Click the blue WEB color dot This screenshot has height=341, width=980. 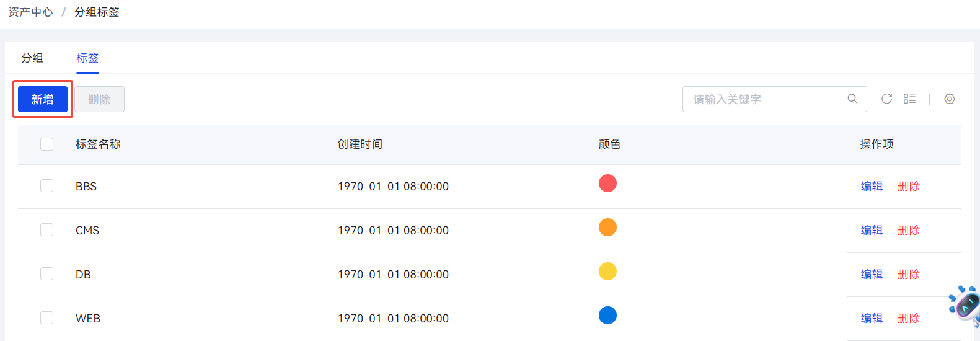[x=607, y=316]
